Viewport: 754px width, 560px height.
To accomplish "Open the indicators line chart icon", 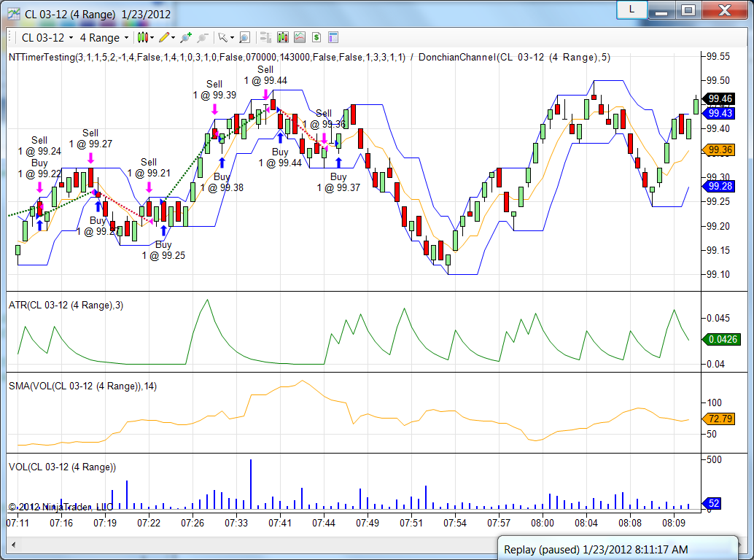I will [x=300, y=37].
